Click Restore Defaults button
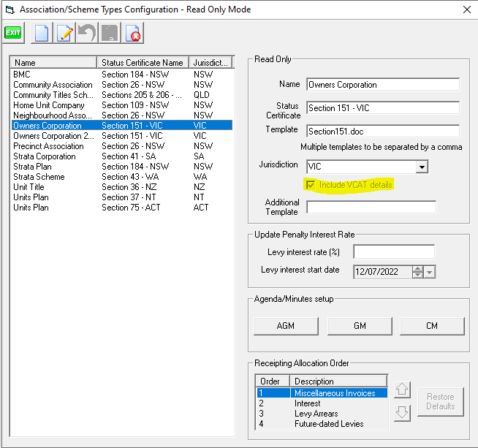The image size is (478, 448). click(441, 402)
